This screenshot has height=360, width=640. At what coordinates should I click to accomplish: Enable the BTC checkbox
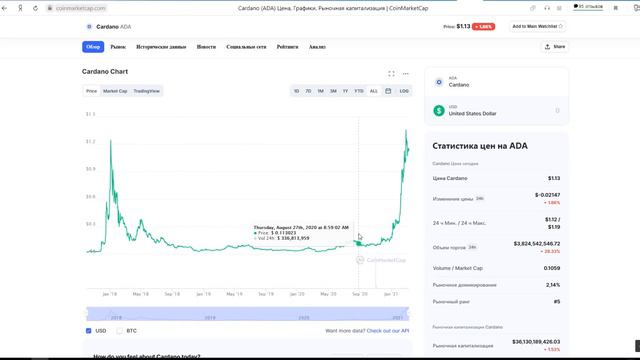tap(120, 331)
